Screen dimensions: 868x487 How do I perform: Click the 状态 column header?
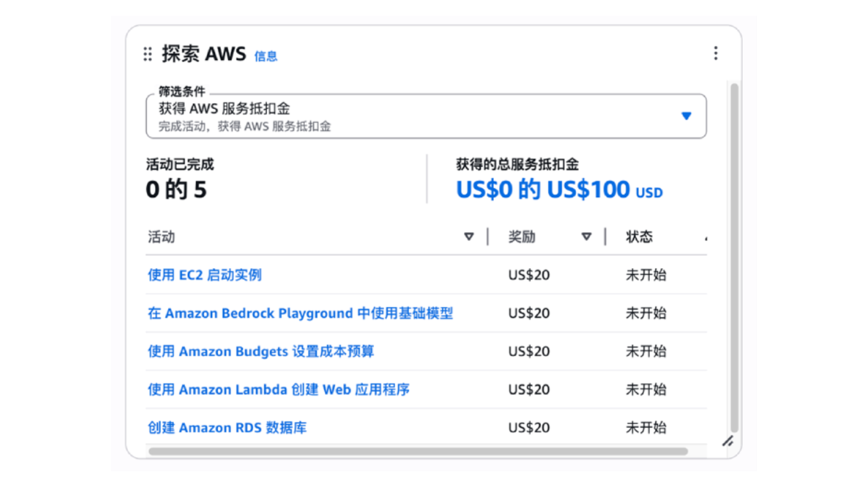(639, 236)
